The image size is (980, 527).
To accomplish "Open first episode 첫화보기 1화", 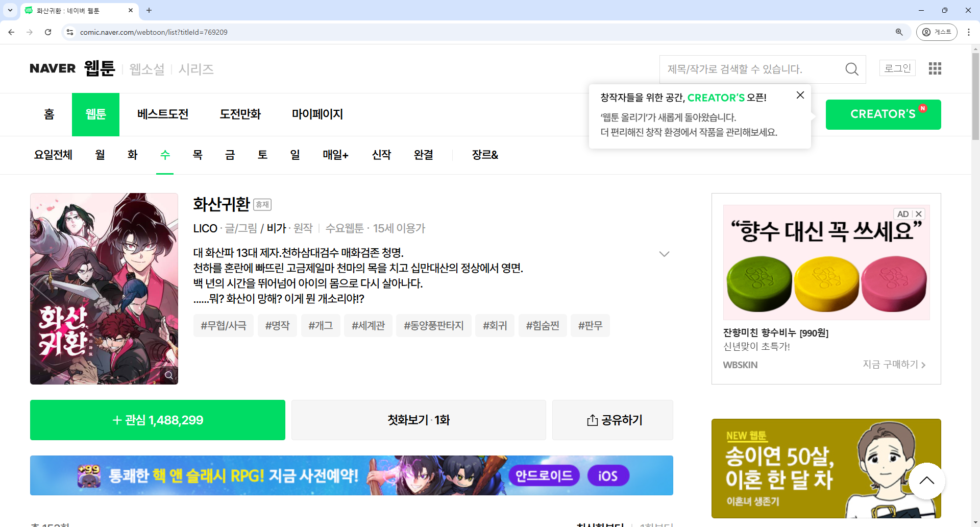I will tap(419, 420).
